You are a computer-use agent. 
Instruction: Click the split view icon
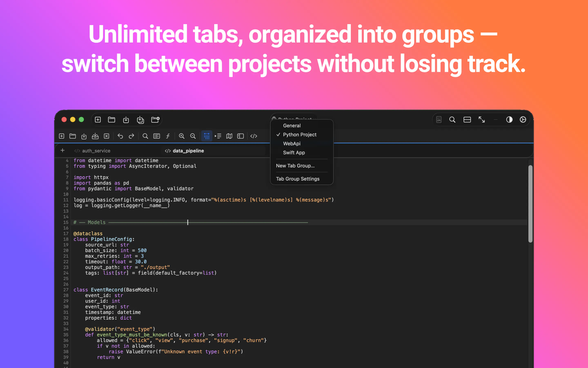pyautogui.click(x=467, y=120)
